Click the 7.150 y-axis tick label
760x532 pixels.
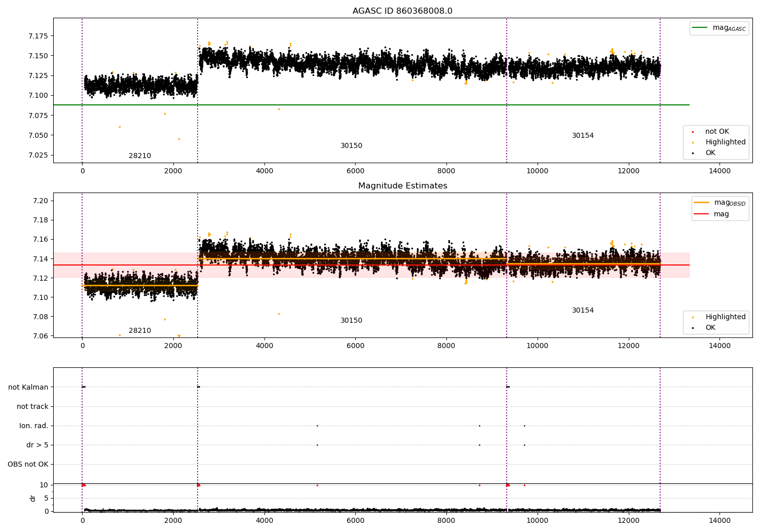[x=38, y=56]
